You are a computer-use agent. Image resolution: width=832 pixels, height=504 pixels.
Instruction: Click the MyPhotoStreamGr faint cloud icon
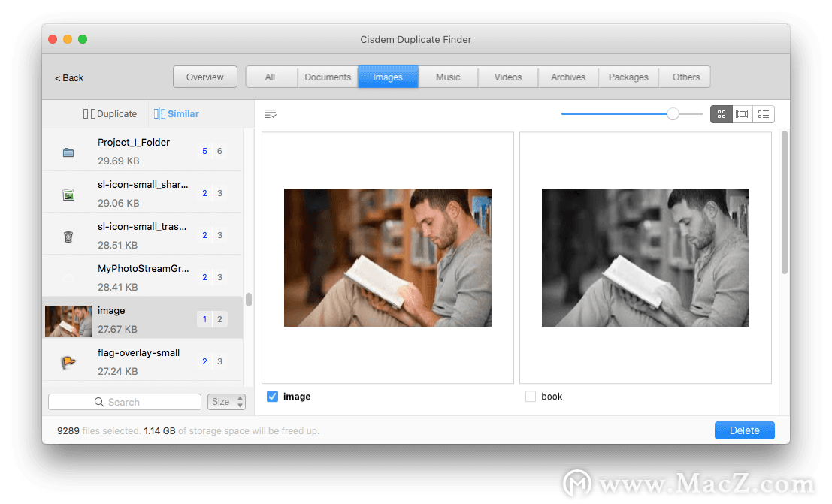(68, 278)
